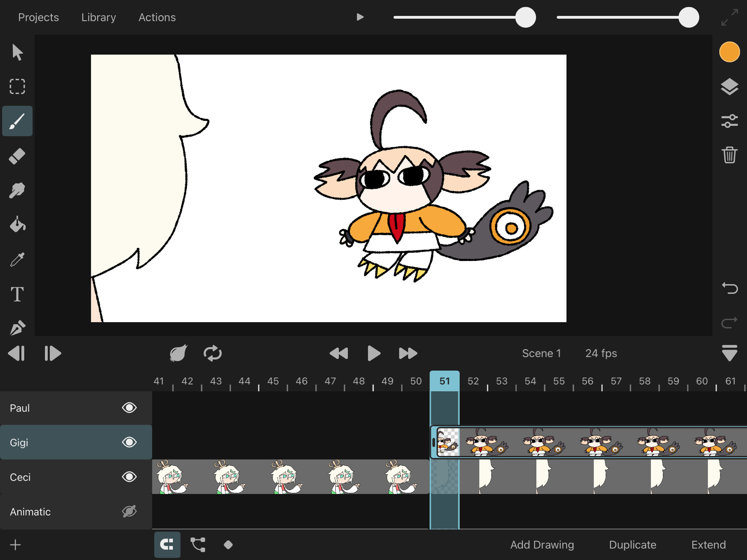Toggle visibility of the Paul layer
The image size is (747, 560).
pyautogui.click(x=129, y=408)
